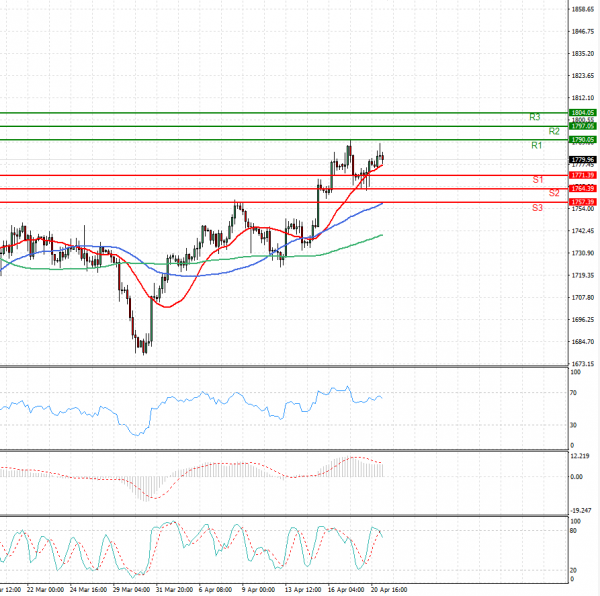Image resolution: width=600 pixels, height=596 pixels.
Task: Select the green 1790.05 price tag
Action: (x=583, y=140)
